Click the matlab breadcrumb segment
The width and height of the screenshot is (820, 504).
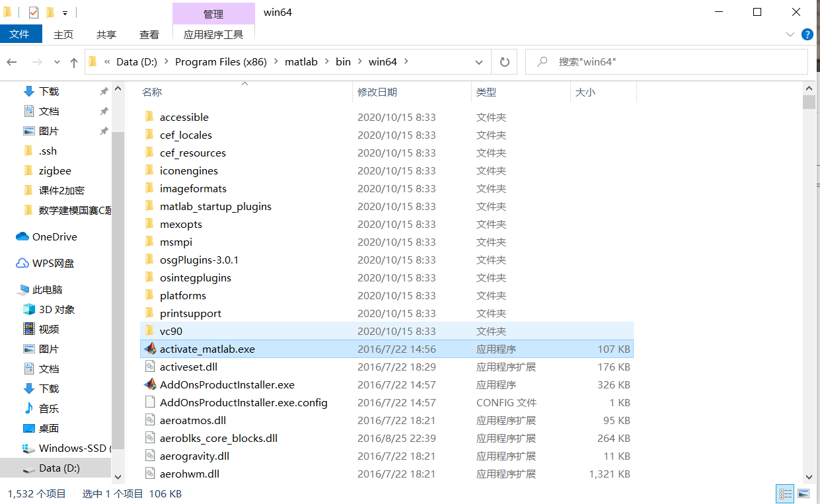301,61
